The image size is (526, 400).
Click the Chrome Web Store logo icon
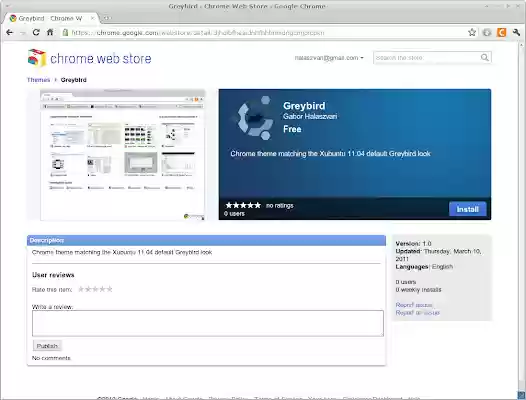tap(37, 58)
